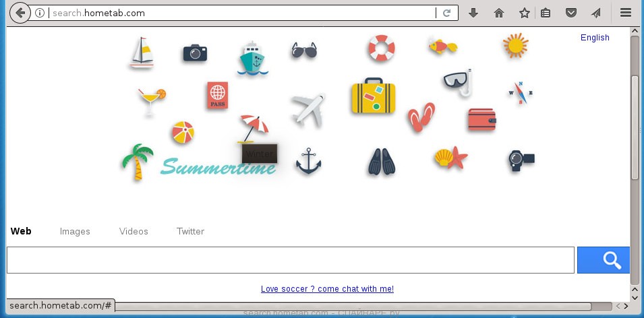Select the Web search tab

(x=21, y=231)
